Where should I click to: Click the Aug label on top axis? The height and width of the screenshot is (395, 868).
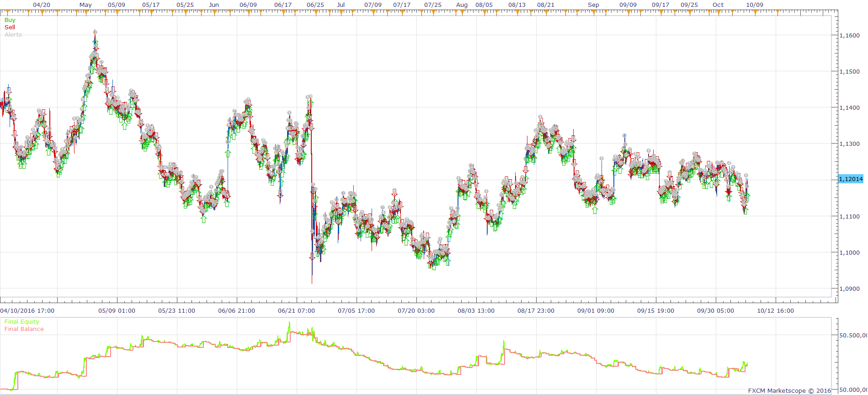pyautogui.click(x=462, y=5)
